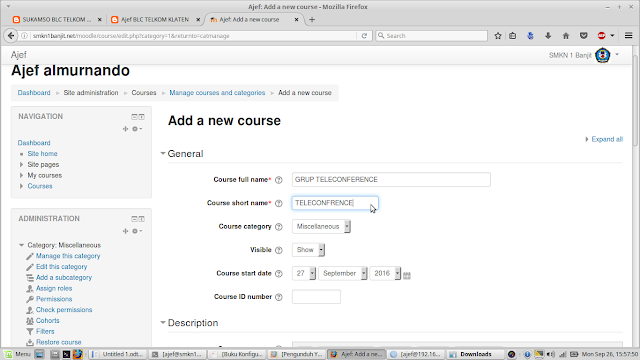Open Navigation block actions gear menu
The width and height of the screenshot is (640, 360).
tap(136, 129)
